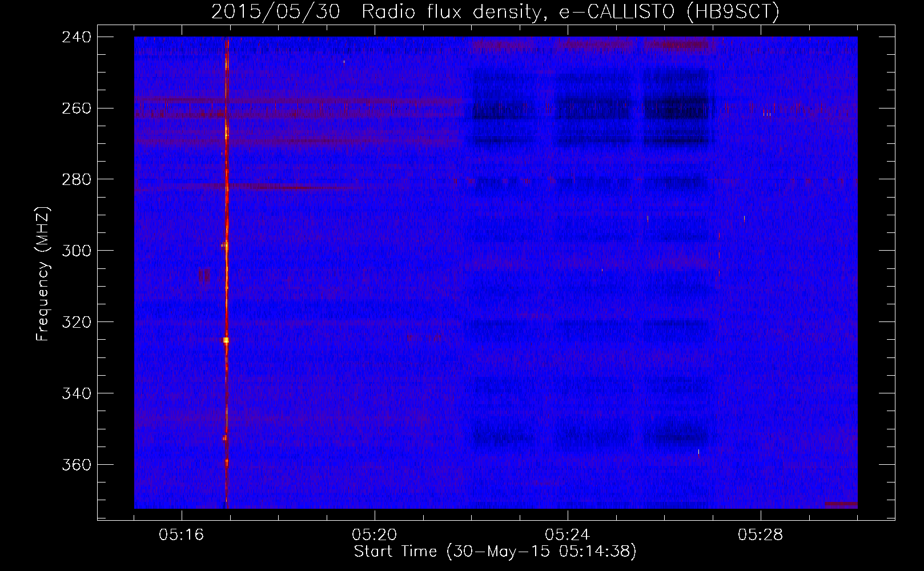Click the 300 frequency tick label

click(x=77, y=251)
